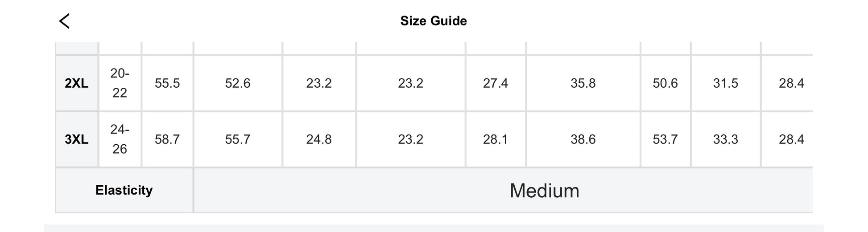Tap the 58.7 cell in 3XL row
868x232 pixels.
click(x=167, y=139)
